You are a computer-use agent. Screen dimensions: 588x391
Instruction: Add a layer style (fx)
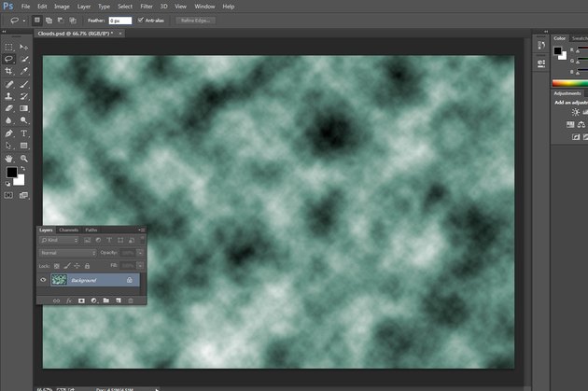pos(69,300)
